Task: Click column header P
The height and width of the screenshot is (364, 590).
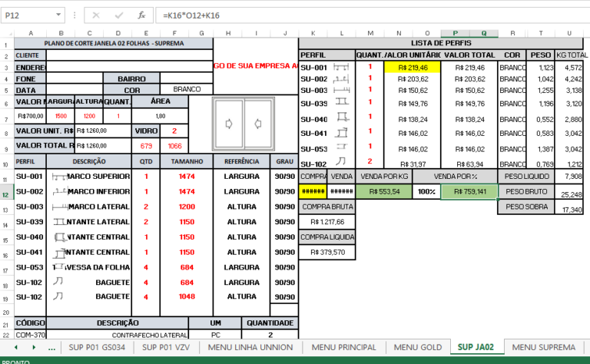Action: point(456,33)
